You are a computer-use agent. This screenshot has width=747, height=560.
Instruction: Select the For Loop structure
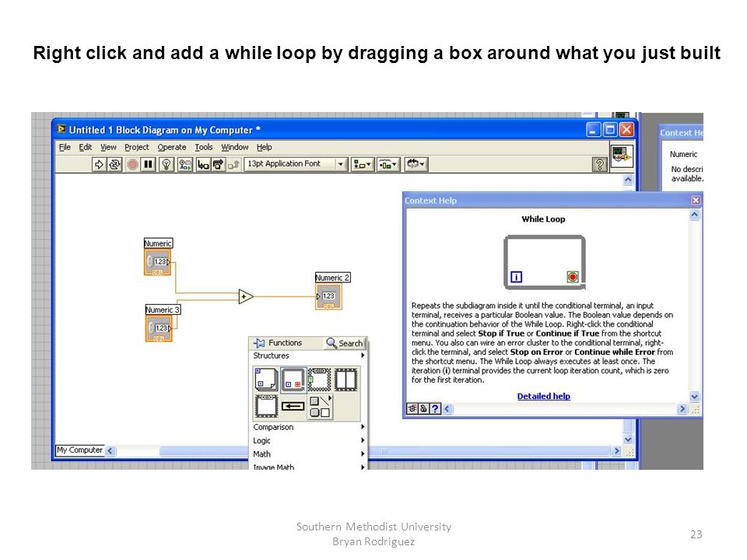(266, 380)
